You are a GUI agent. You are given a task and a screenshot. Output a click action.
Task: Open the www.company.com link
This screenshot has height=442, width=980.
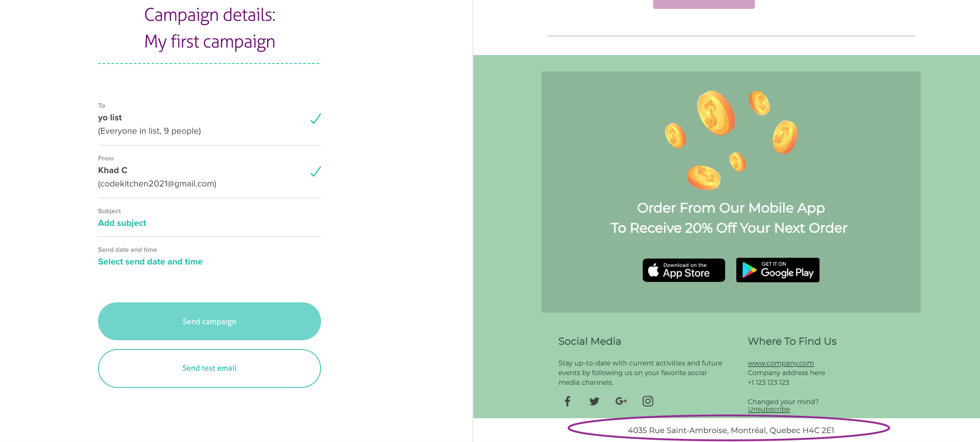coord(780,363)
